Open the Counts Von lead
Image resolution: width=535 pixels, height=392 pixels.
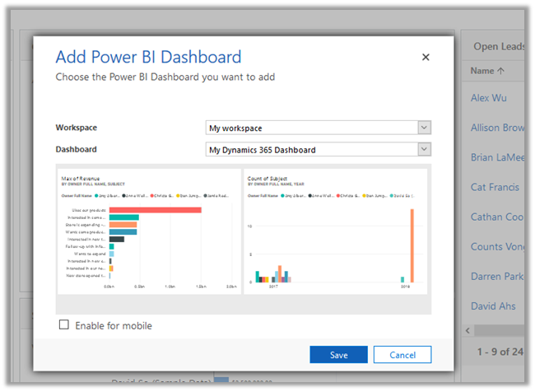pyautogui.click(x=499, y=247)
